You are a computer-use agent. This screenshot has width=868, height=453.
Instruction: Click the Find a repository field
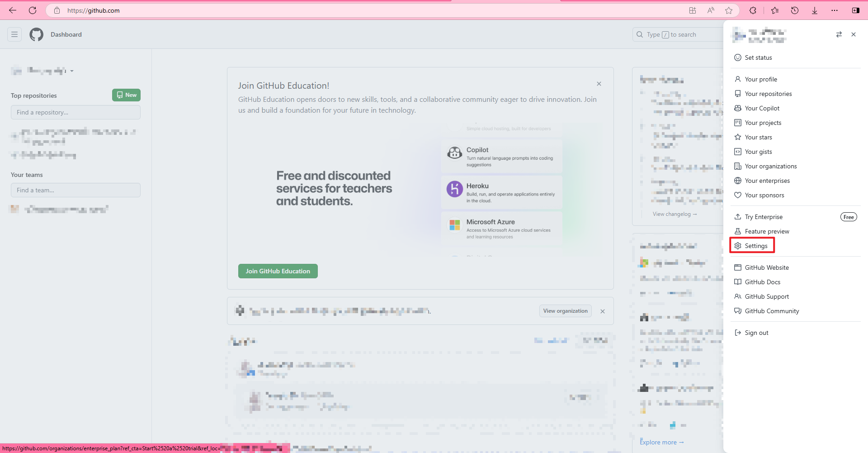75,112
